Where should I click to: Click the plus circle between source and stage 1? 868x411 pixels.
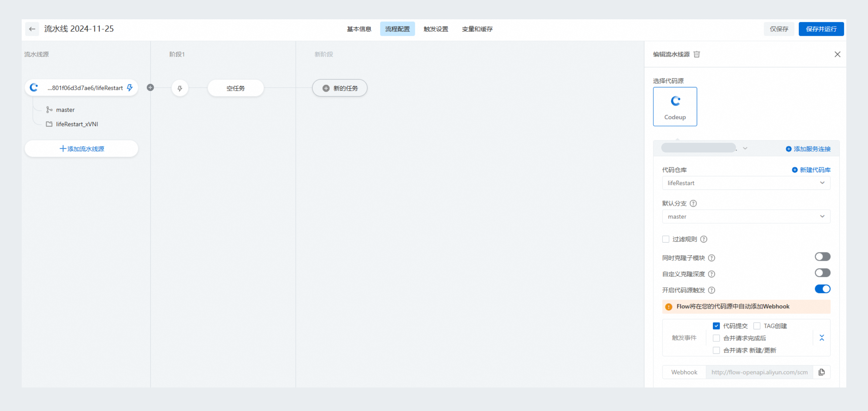(x=150, y=88)
